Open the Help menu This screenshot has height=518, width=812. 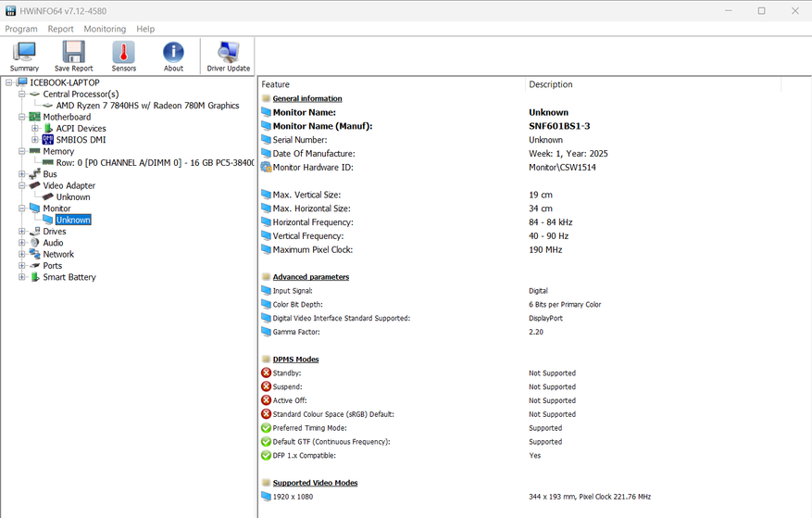(145, 29)
